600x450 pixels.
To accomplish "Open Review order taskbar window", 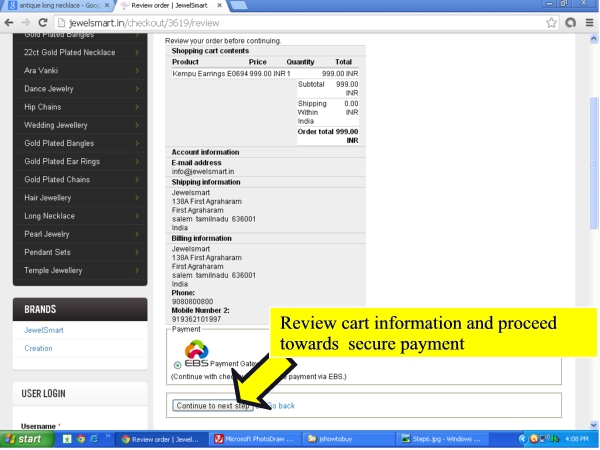I will point(162,439).
